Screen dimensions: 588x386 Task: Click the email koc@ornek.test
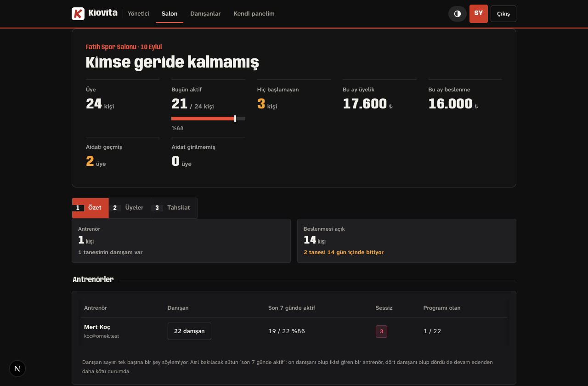coord(102,336)
